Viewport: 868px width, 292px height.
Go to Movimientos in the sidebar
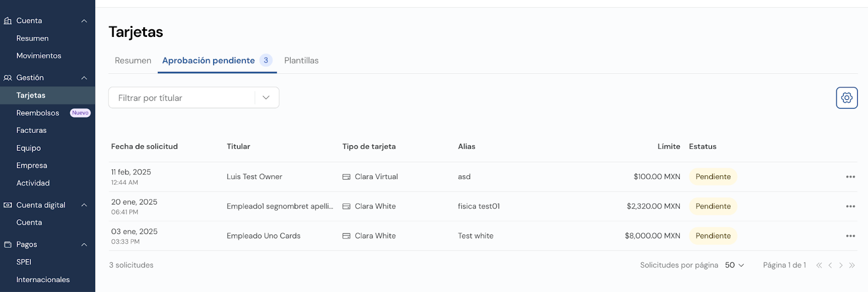coord(39,56)
